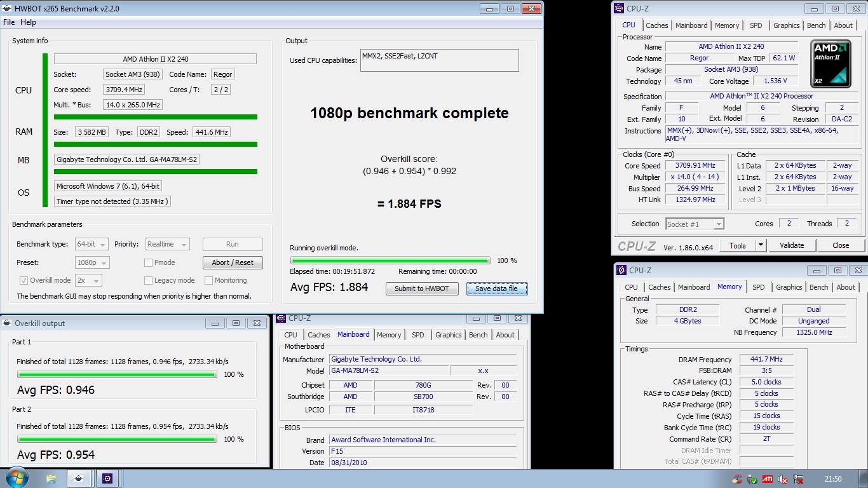Click the Close button in CPU-Z
The image size is (868, 488).
click(841, 245)
